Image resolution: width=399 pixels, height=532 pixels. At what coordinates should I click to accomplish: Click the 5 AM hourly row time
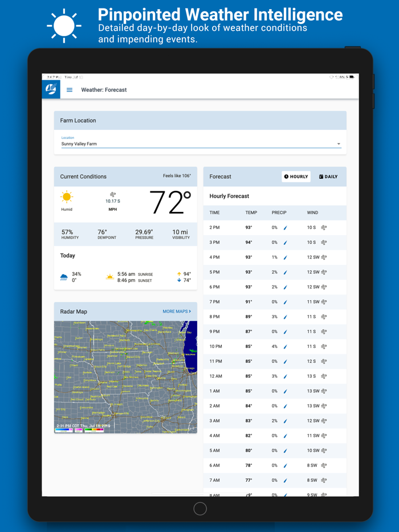click(x=215, y=451)
